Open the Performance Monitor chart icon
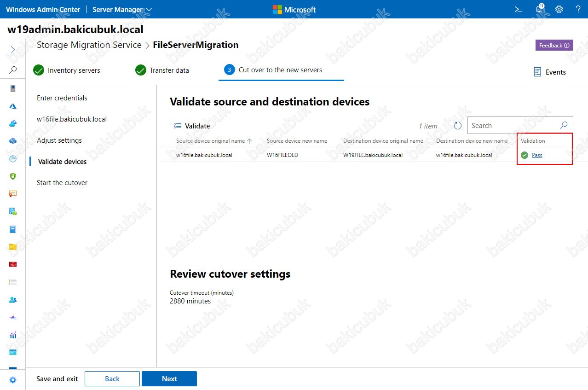This screenshot has width=588, height=390. click(x=13, y=335)
